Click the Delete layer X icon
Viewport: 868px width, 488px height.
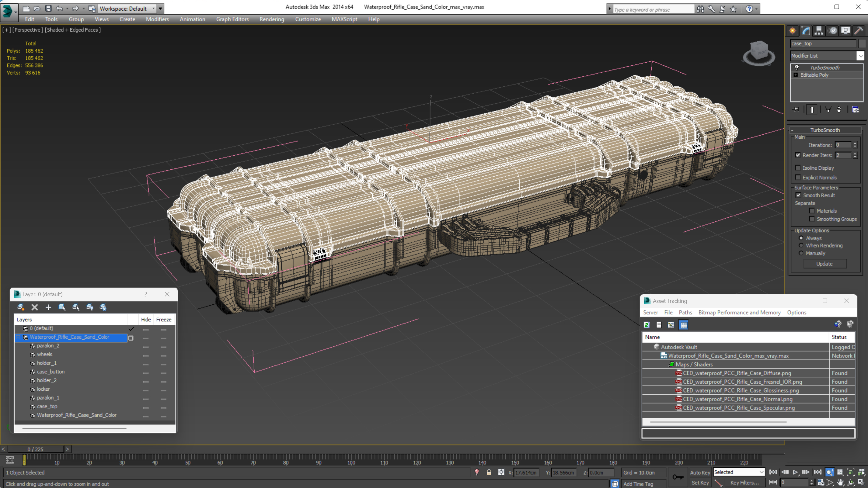pyautogui.click(x=34, y=307)
